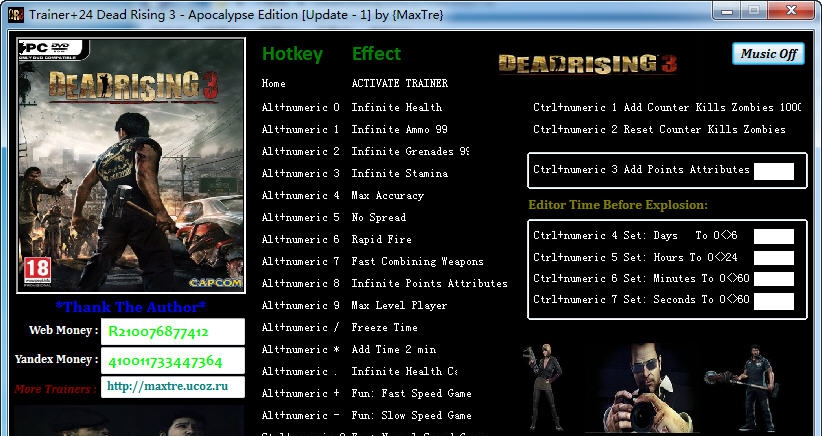
Task: Click the 'Fast Combining Weapons' label
Action: point(417,261)
